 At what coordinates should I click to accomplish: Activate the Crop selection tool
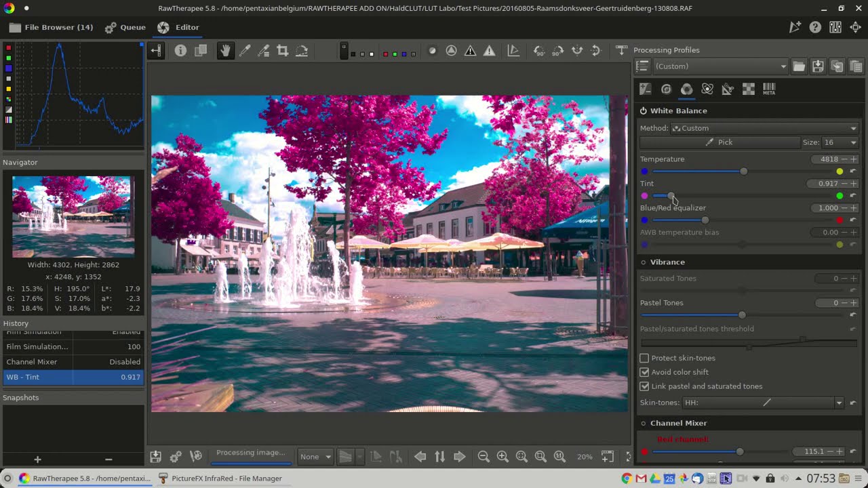(x=283, y=51)
